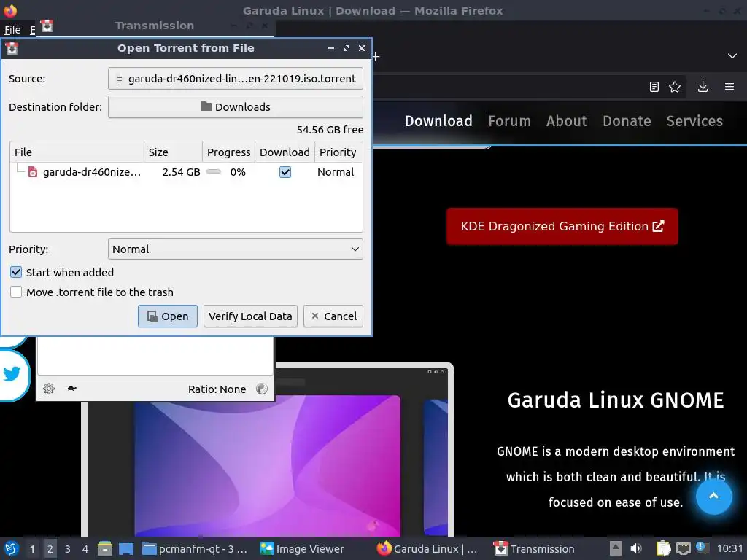Expand the Priority Normal dropdown

(x=236, y=249)
